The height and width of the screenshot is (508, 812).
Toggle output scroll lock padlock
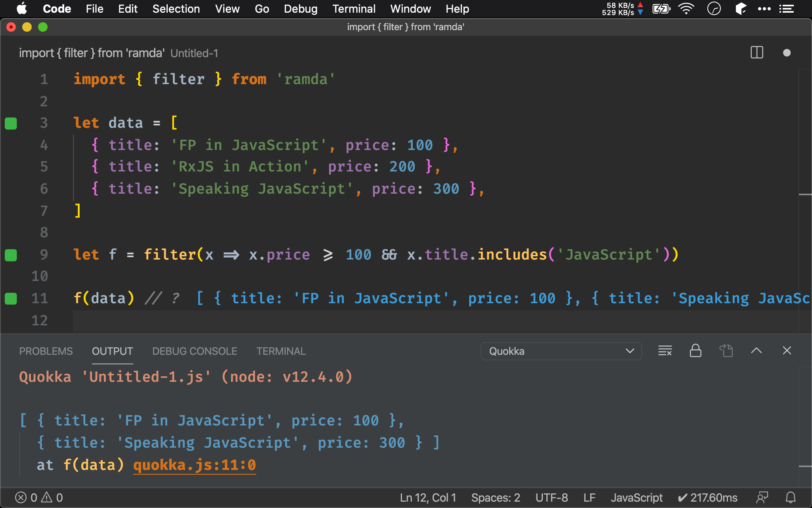[x=695, y=351]
